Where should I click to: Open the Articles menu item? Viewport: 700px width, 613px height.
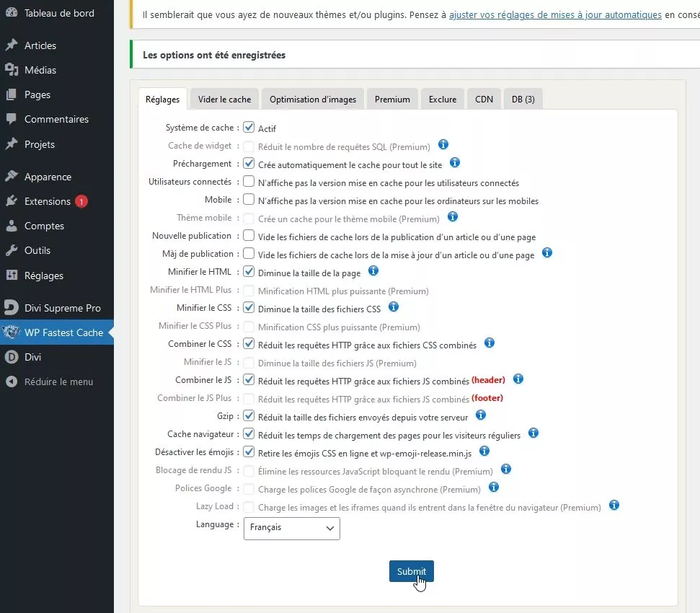point(57,45)
